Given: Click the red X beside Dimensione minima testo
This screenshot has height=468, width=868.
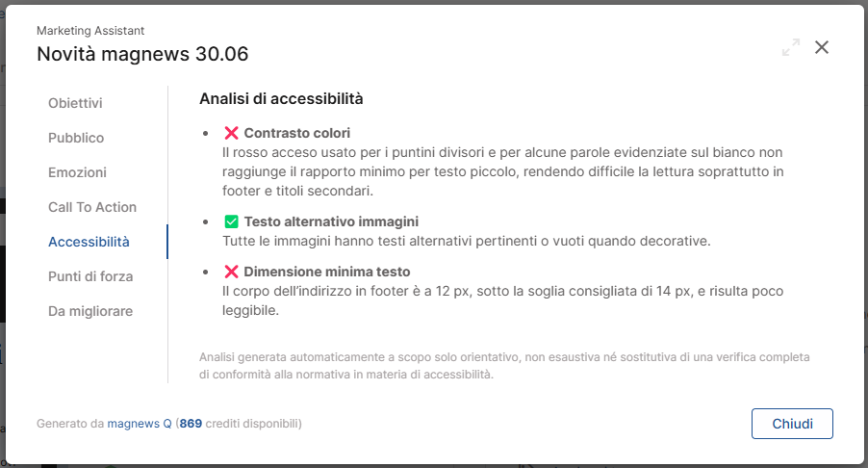Looking at the screenshot, I should click(x=231, y=272).
